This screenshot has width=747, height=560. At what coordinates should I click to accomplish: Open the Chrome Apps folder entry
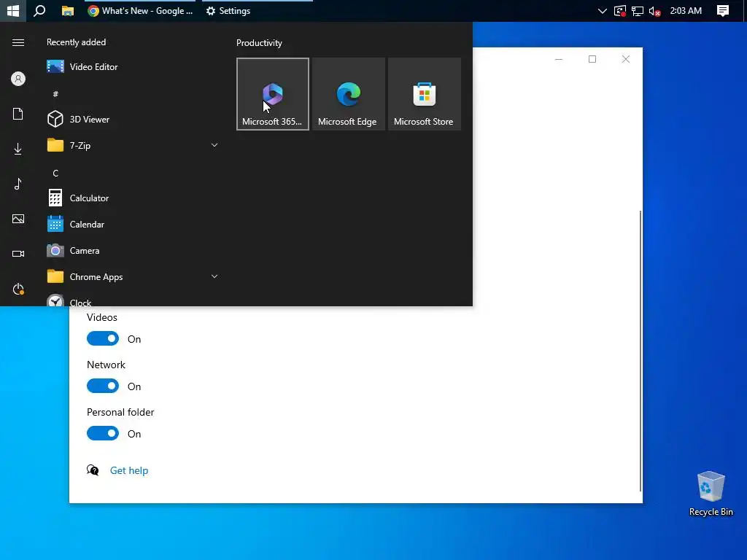[133, 276]
